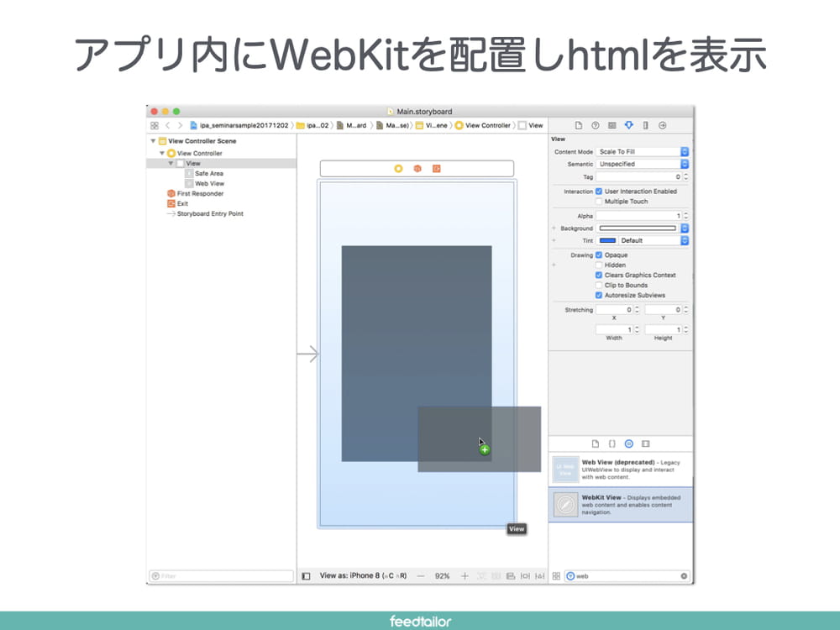The height and width of the screenshot is (630, 840).
Task: Show the Code Snippet library
Action: 612,444
